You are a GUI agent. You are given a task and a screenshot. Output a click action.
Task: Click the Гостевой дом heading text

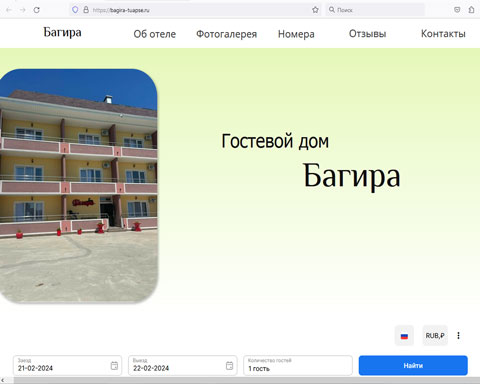tap(275, 141)
